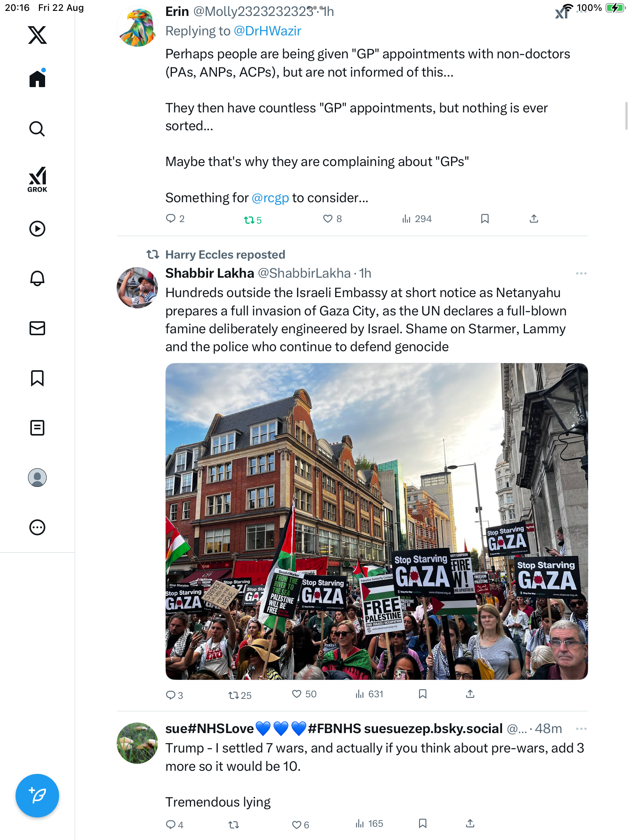The width and height of the screenshot is (630, 840).
Task: Open the Gaza protest photo
Action: pos(376,521)
